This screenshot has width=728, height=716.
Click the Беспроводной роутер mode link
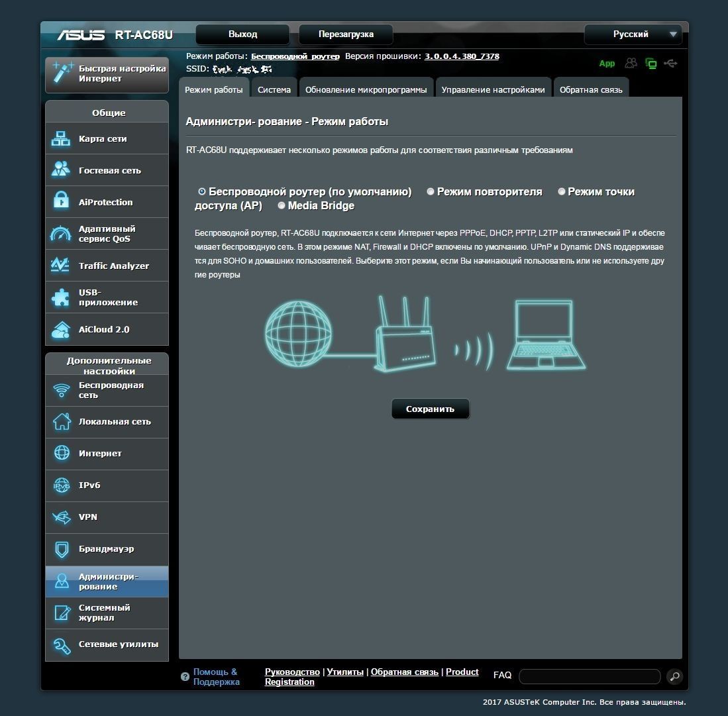(x=295, y=56)
